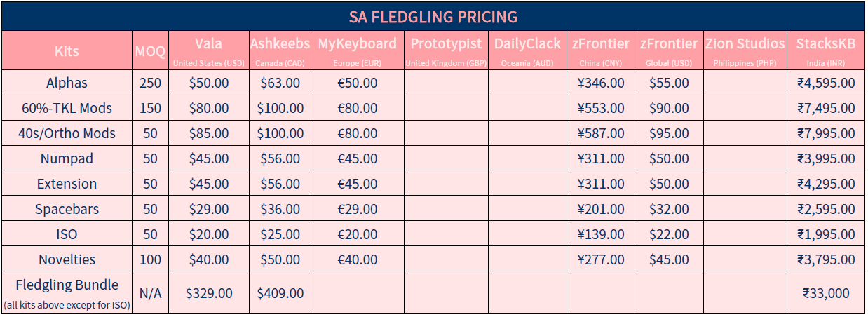Select the Vala vendor column header
Image resolution: width=868 pixels, height=317 pixels.
(x=208, y=50)
